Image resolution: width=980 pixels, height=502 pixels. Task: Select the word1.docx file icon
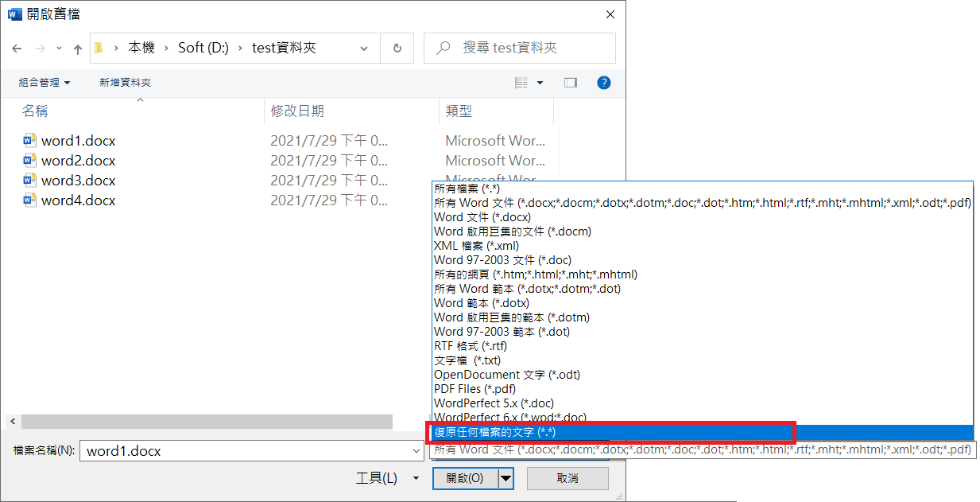tap(30, 141)
